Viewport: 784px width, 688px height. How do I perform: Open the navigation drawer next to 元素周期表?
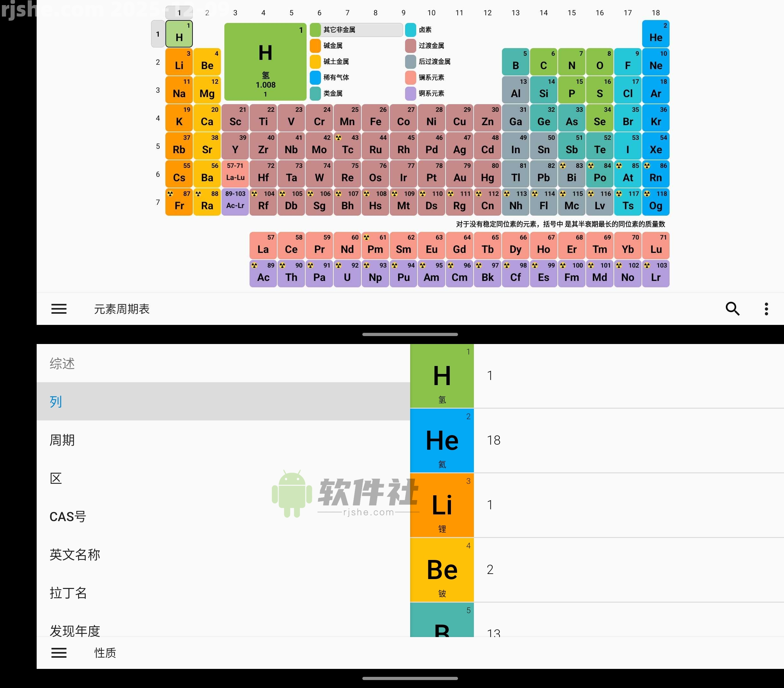59,309
